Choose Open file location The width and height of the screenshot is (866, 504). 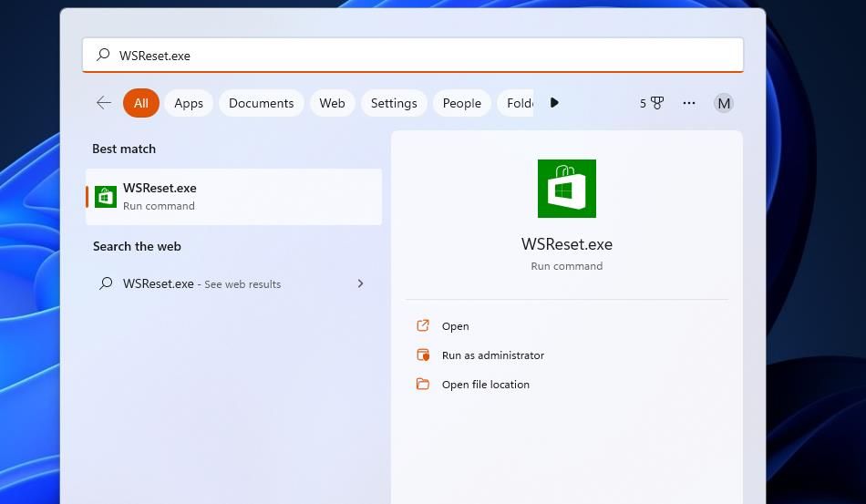pos(486,385)
